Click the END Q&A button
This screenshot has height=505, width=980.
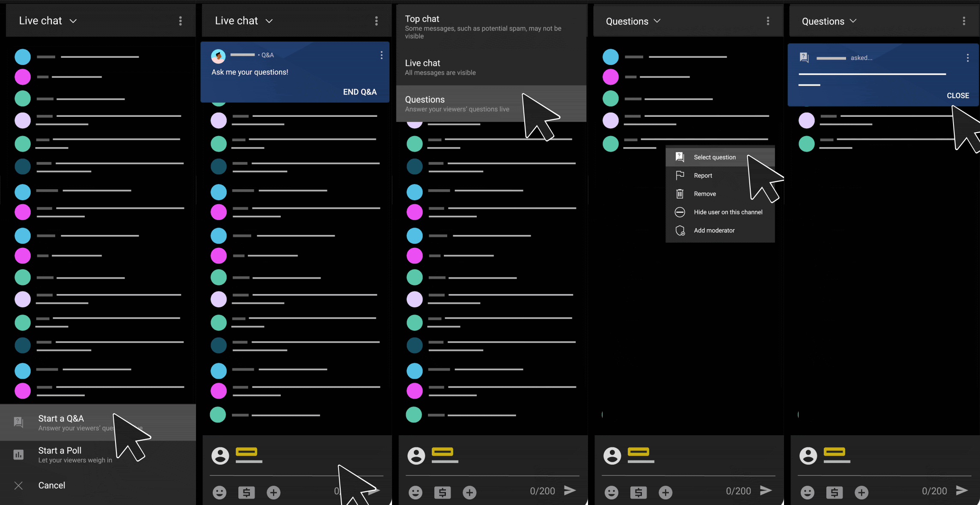(x=360, y=92)
